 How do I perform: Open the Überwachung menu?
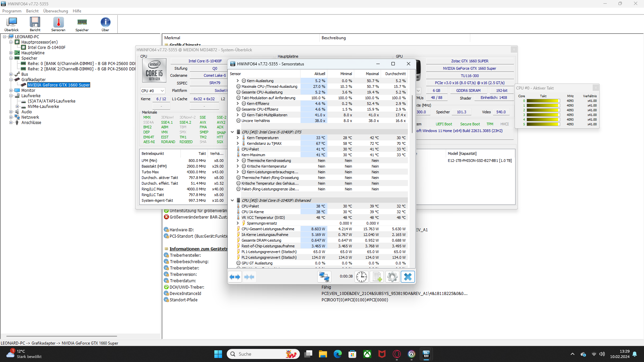(56, 11)
